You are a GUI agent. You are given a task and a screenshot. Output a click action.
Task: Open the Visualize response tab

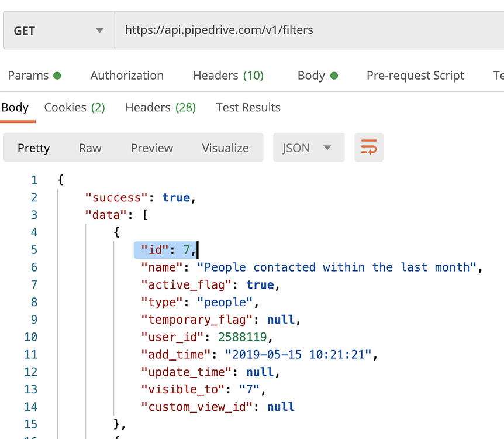tap(225, 148)
